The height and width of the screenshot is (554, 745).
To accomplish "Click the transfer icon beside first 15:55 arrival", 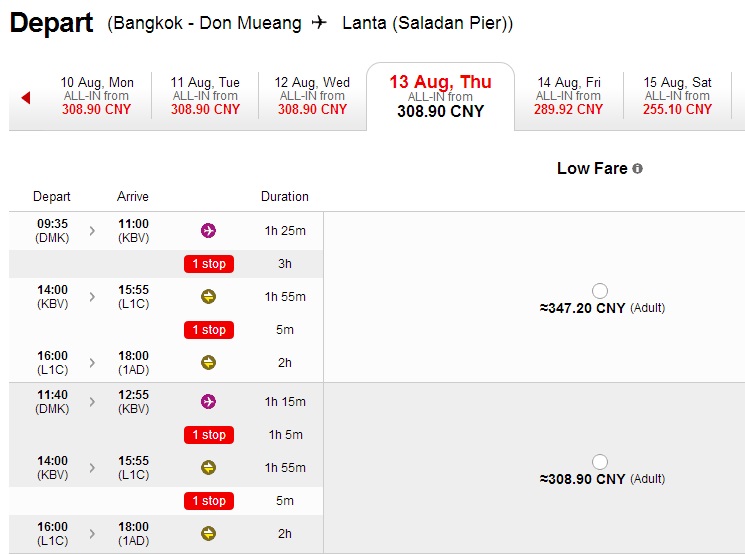I will click(208, 296).
